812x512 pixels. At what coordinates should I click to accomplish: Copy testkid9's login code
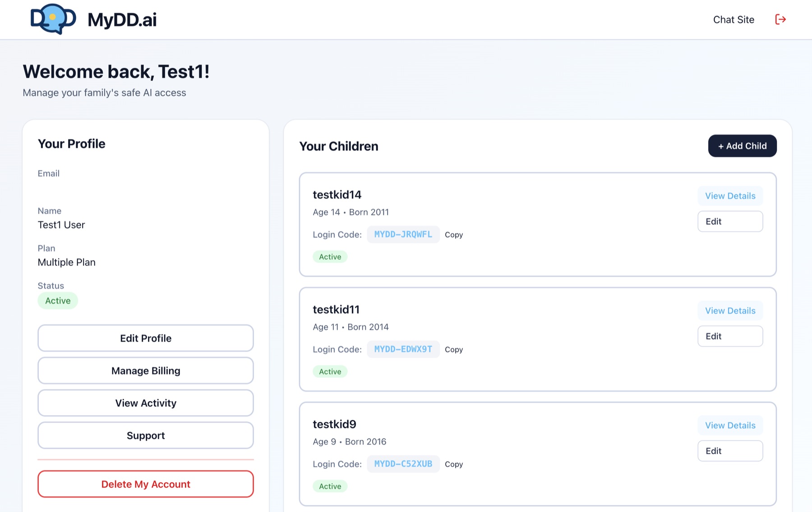point(454,464)
